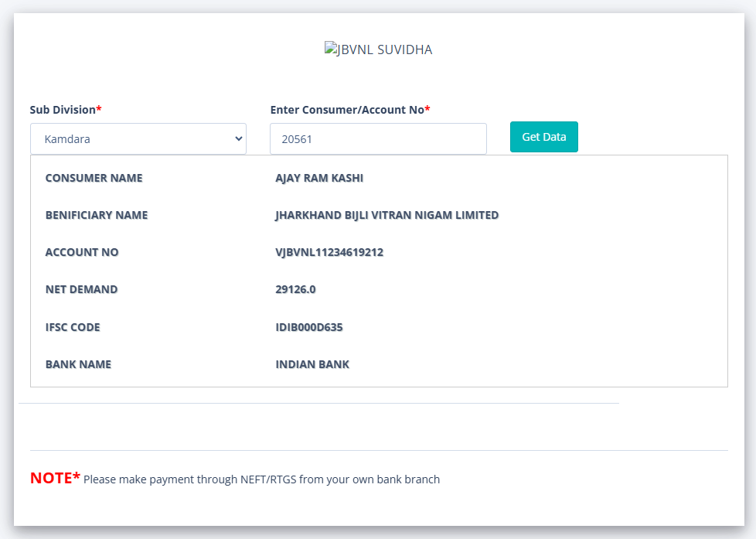Click the NET DEMAND row label
Viewport: 756px width, 539px height.
coord(81,289)
